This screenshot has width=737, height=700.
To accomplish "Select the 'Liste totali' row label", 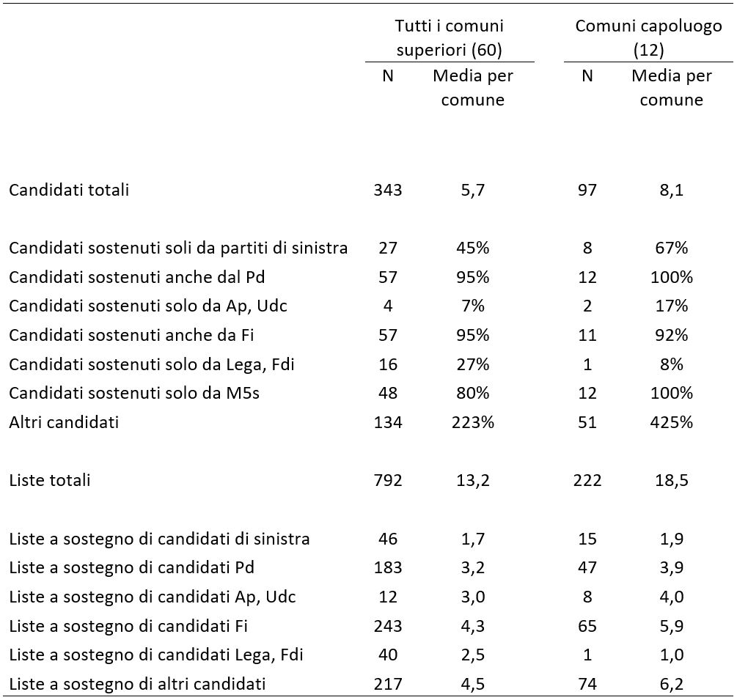I will (49, 481).
